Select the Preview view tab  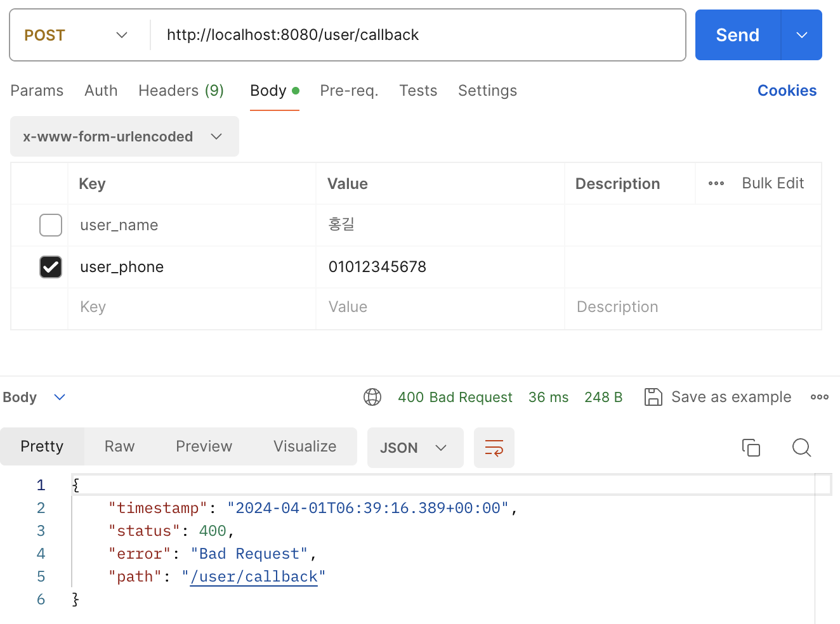pos(204,446)
